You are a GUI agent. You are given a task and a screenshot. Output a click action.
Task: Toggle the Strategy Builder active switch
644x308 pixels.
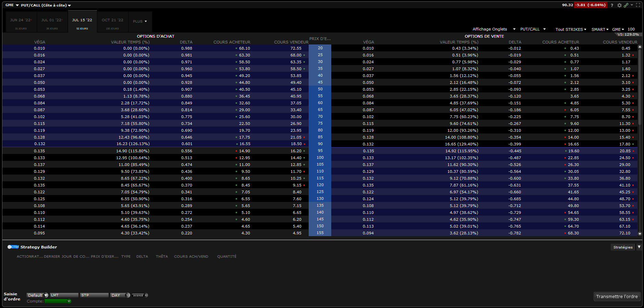click(x=13, y=247)
